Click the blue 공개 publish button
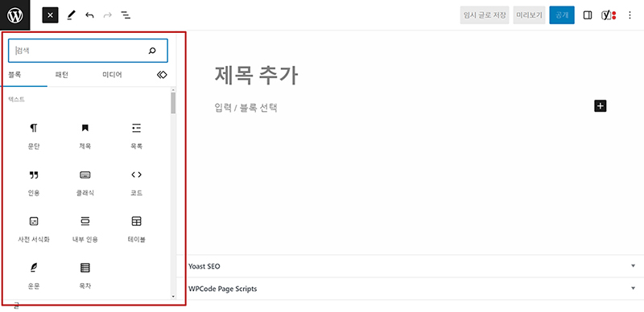The height and width of the screenshot is (312, 644). (x=562, y=15)
